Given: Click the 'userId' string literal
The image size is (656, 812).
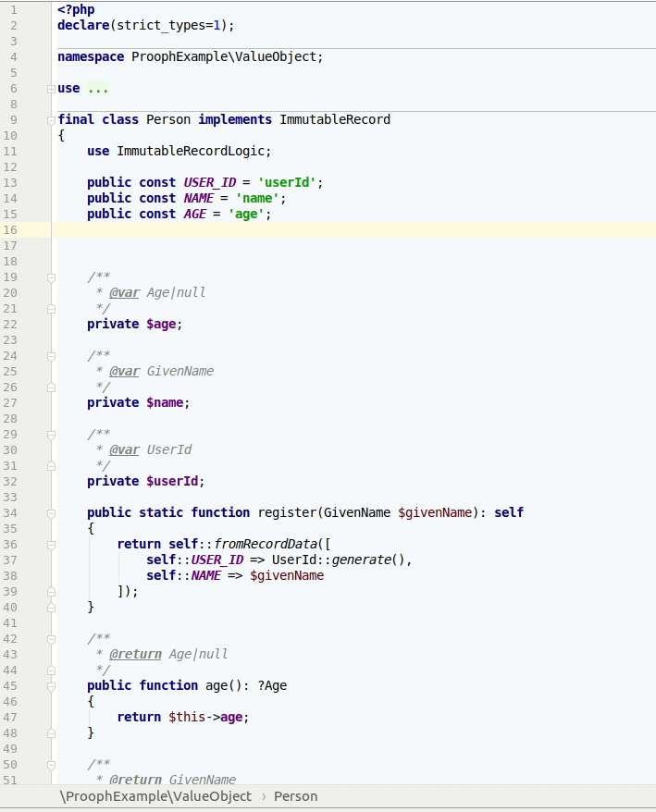Looking at the screenshot, I should (x=287, y=183).
